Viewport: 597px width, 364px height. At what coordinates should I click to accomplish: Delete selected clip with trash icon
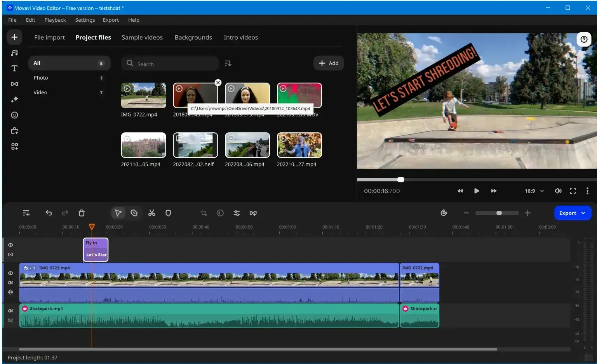point(82,213)
